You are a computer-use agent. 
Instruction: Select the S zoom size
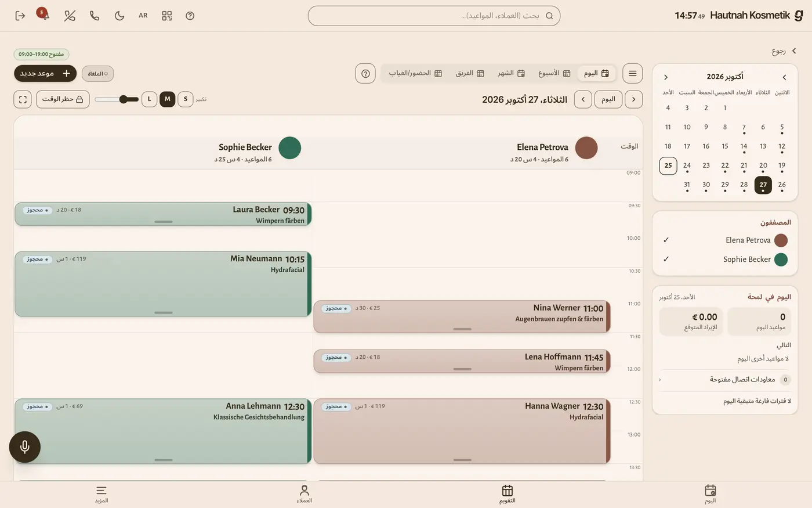186,99
